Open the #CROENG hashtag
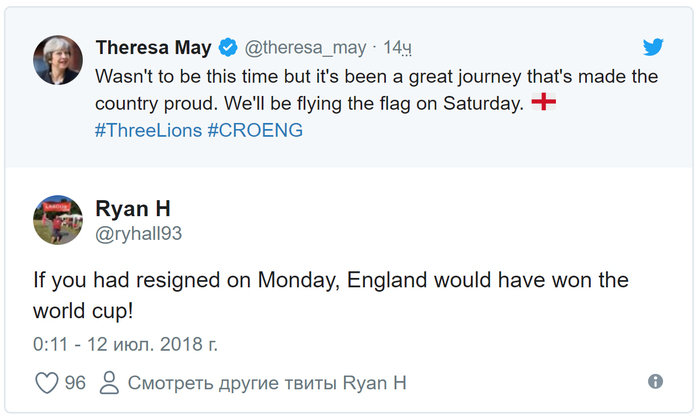Screen dimensions: 700x418 pyautogui.click(x=254, y=130)
